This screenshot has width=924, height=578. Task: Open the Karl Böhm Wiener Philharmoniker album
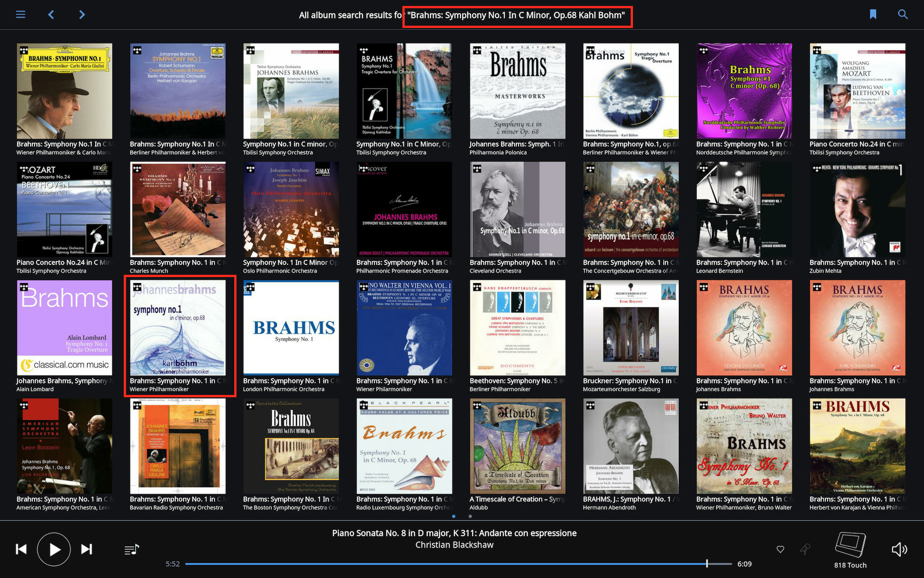point(178,328)
